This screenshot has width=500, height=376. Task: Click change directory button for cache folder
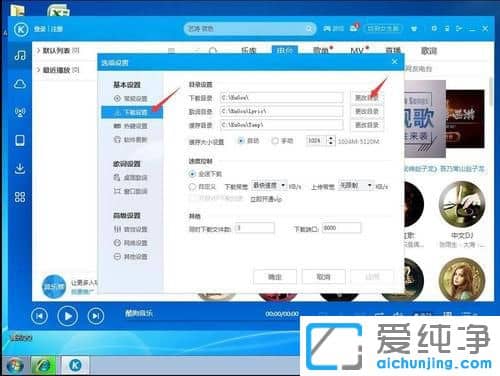click(x=367, y=125)
